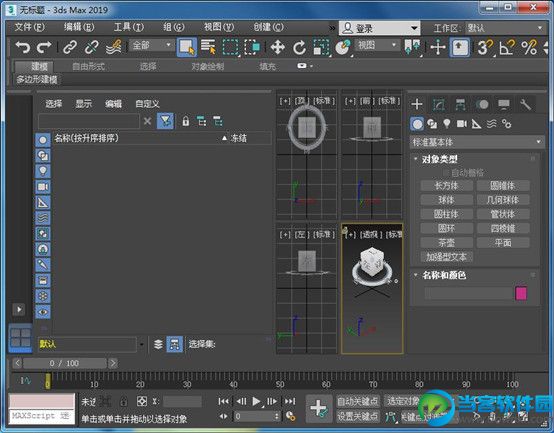Clear the scene explorer search with X
This screenshot has height=433, width=554.
147,121
